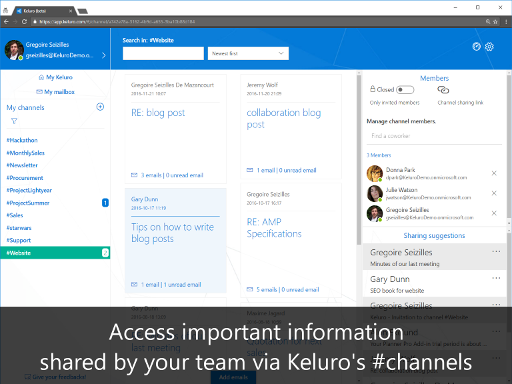Screen dimensions: 512x384
Task: Open more options for Gary Dunn SEO suggestion
Action: [496, 278]
